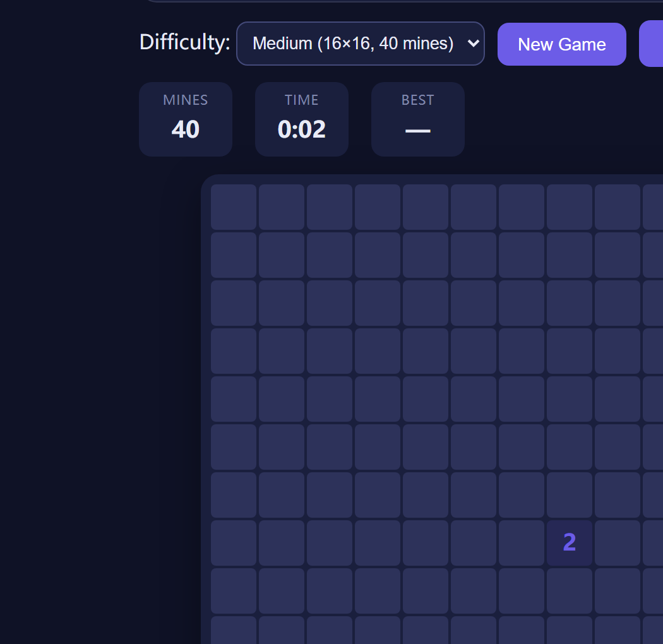Open the Difficulty dropdown showing Medium

tap(361, 44)
